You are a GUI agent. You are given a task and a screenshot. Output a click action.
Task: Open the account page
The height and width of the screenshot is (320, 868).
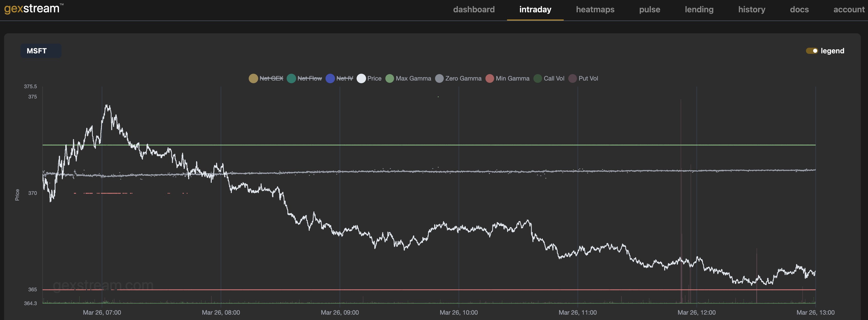point(849,9)
